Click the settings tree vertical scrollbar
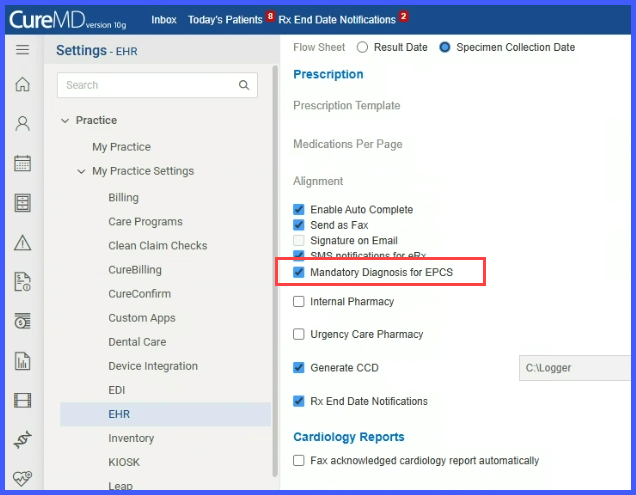Image resolution: width=636 pixels, height=495 pixels. [275, 271]
